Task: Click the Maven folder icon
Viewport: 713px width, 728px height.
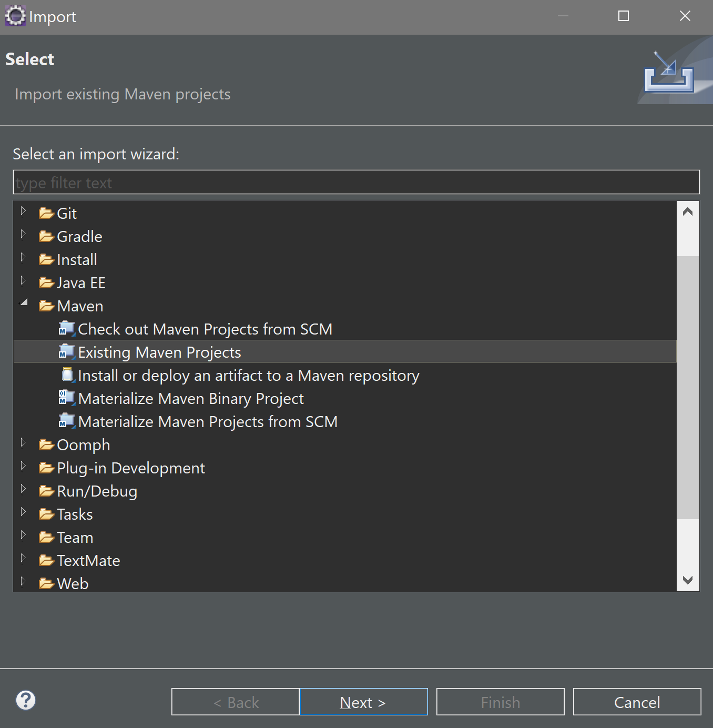Action: [47, 306]
